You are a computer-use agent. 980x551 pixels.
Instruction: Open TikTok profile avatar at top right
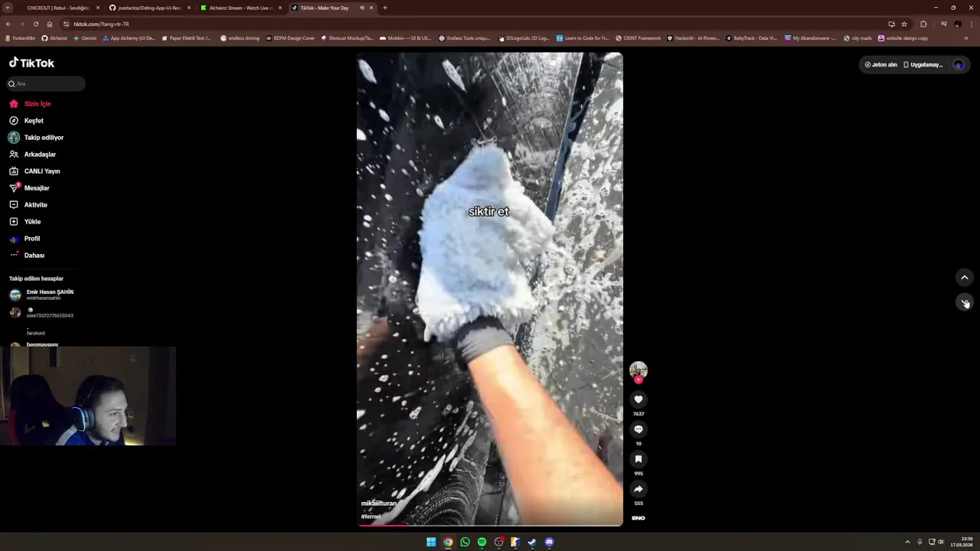(x=959, y=64)
